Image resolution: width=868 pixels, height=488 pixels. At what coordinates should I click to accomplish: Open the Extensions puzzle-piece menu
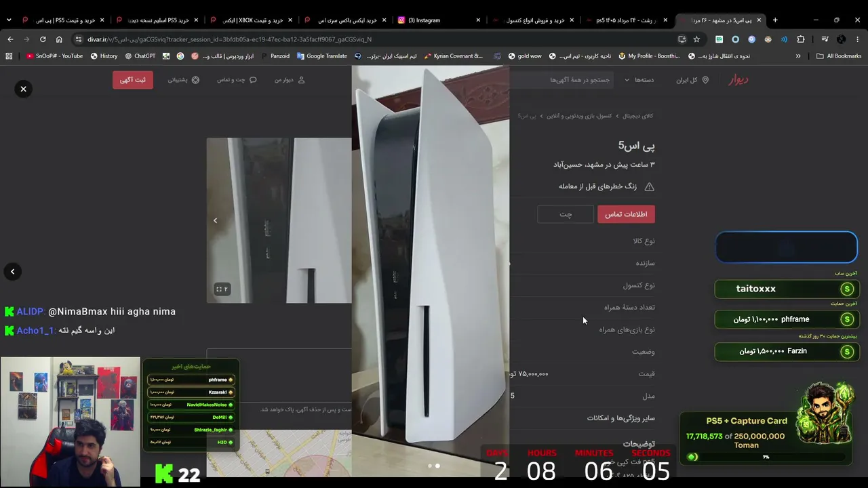[801, 39]
